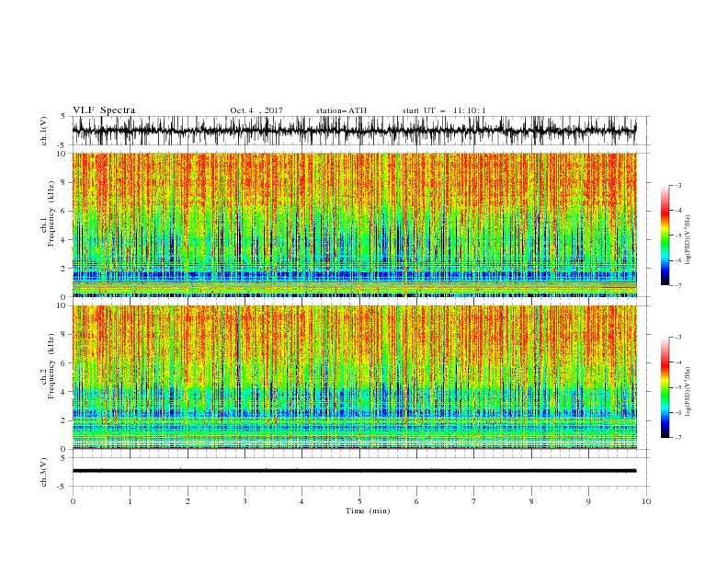
Task: Click the ch.1 voltage waveform trace
Action: point(354,131)
